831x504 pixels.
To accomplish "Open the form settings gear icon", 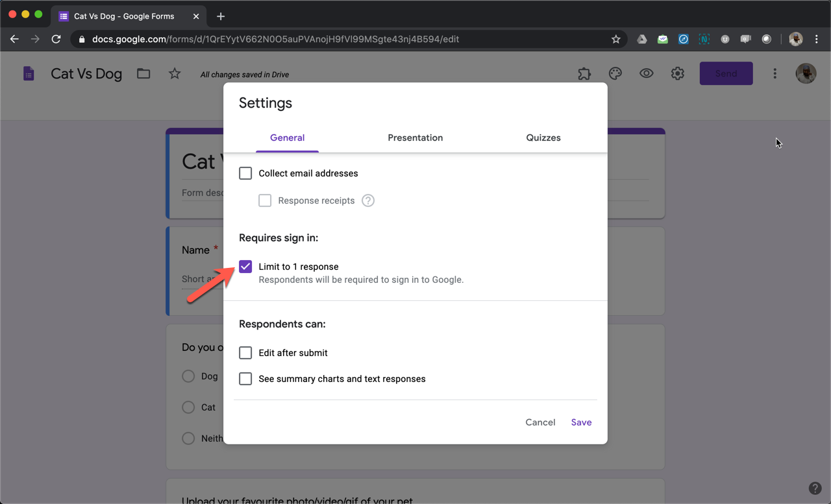I will 677,74.
